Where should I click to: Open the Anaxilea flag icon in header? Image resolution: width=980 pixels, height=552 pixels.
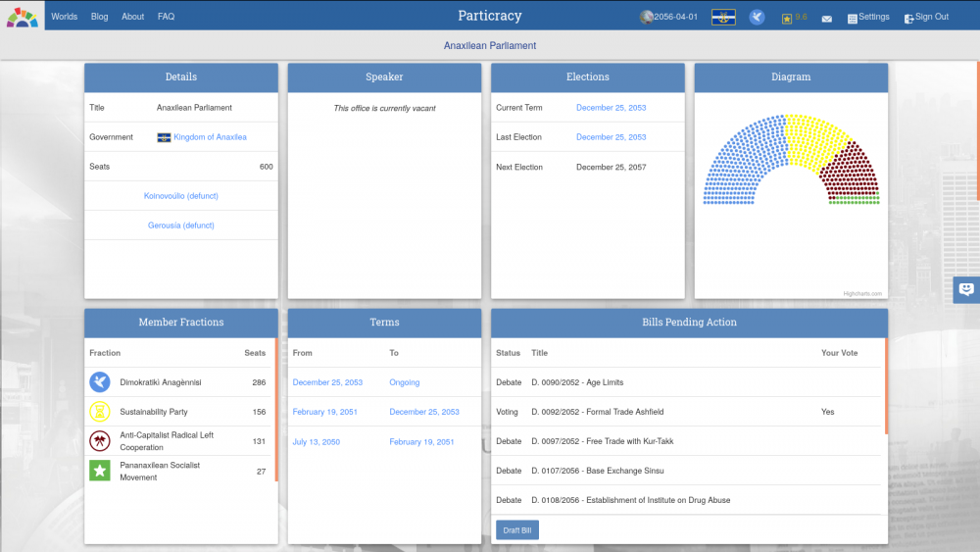click(x=723, y=17)
